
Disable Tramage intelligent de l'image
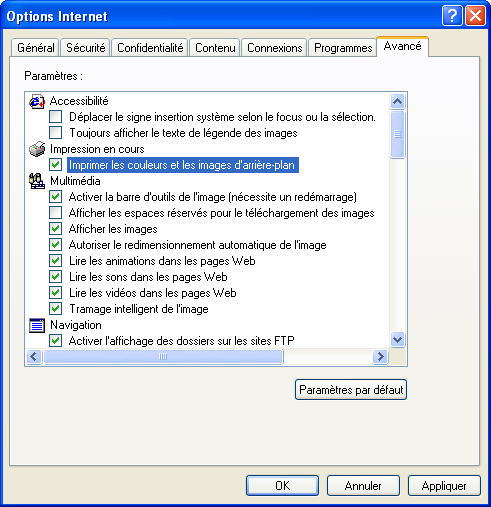coord(56,309)
